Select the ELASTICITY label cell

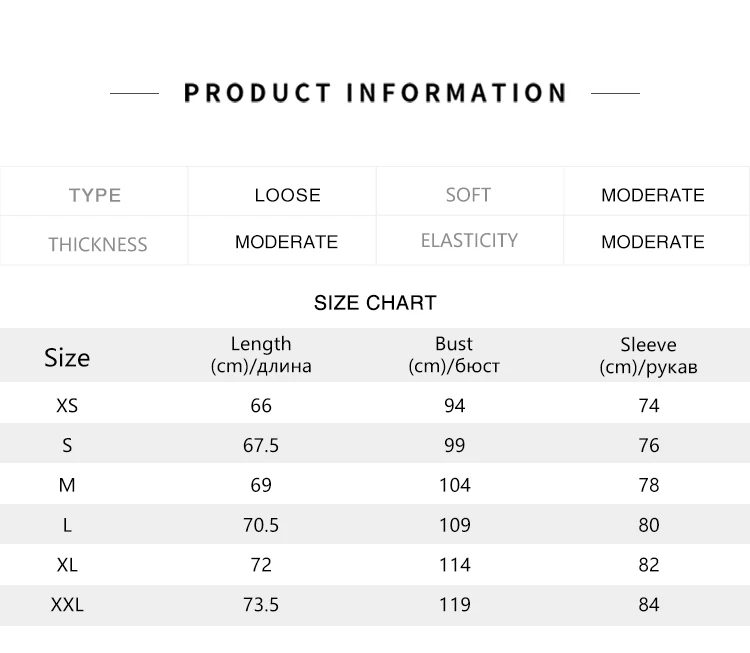click(469, 241)
